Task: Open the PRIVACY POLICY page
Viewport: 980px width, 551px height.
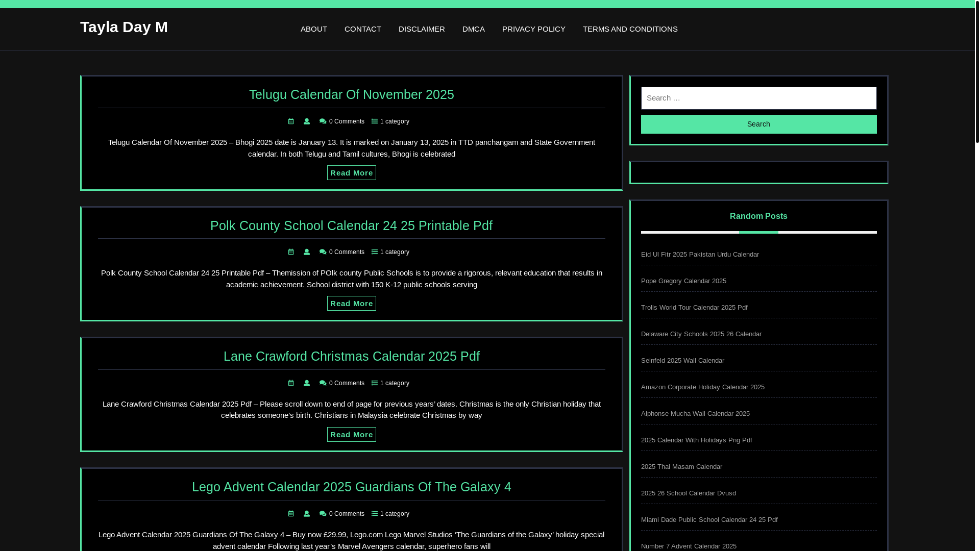Action: pyautogui.click(x=534, y=29)
